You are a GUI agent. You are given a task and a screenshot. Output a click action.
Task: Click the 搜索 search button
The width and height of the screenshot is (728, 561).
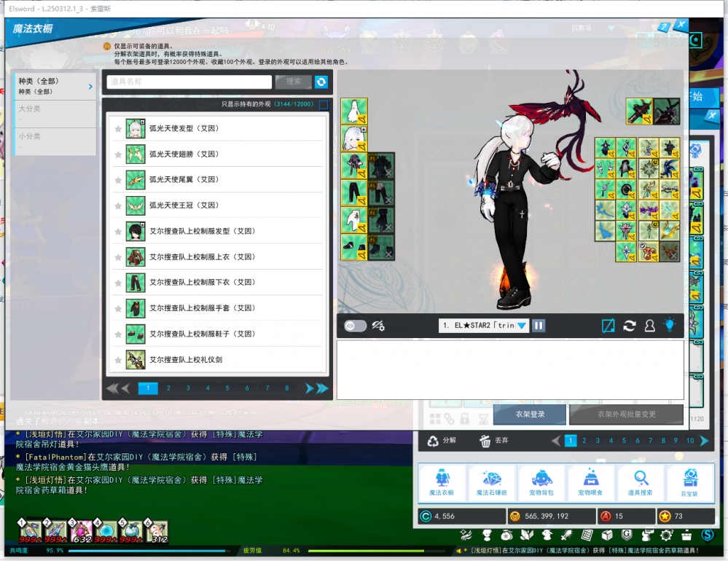point(294,82)
